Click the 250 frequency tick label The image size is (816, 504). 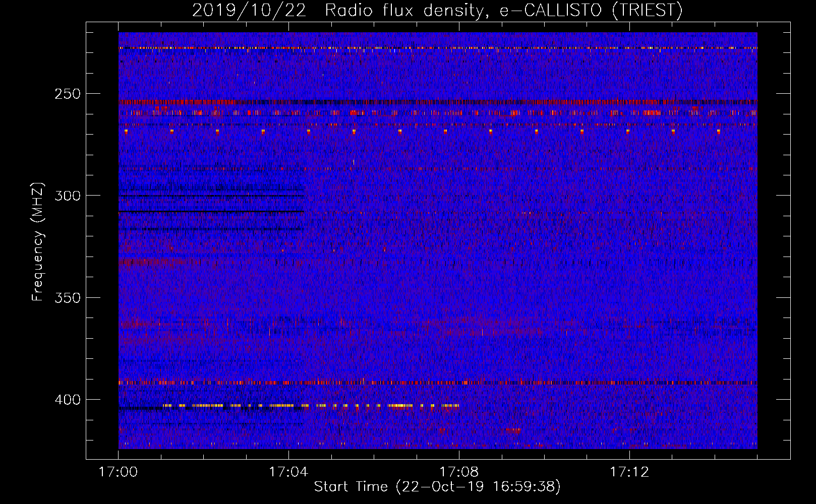coord(68,94)
